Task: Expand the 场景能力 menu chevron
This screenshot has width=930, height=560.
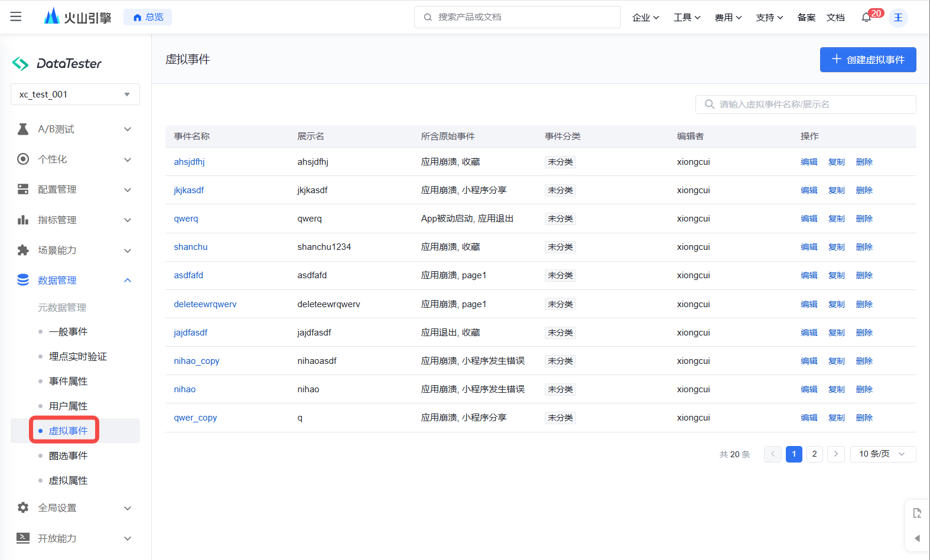Action: (128, 250)
